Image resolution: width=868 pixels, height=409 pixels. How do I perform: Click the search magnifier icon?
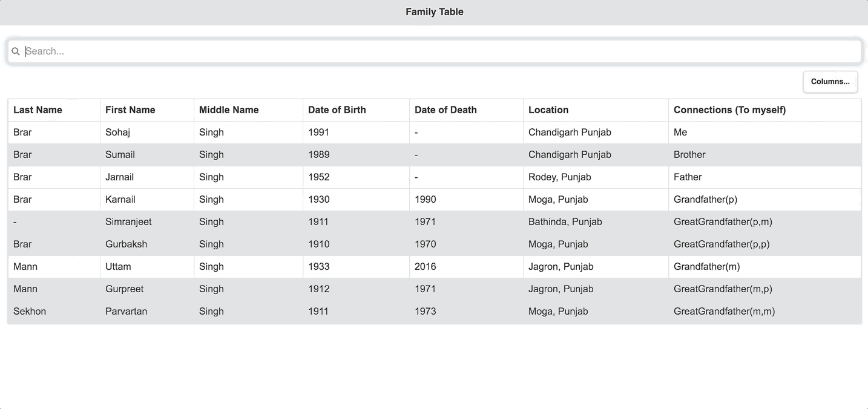(16, 51)
